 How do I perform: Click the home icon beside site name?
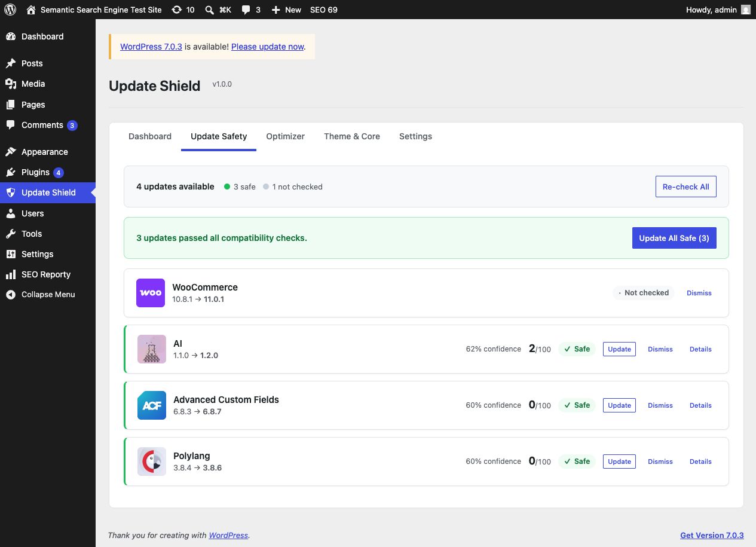31,10
